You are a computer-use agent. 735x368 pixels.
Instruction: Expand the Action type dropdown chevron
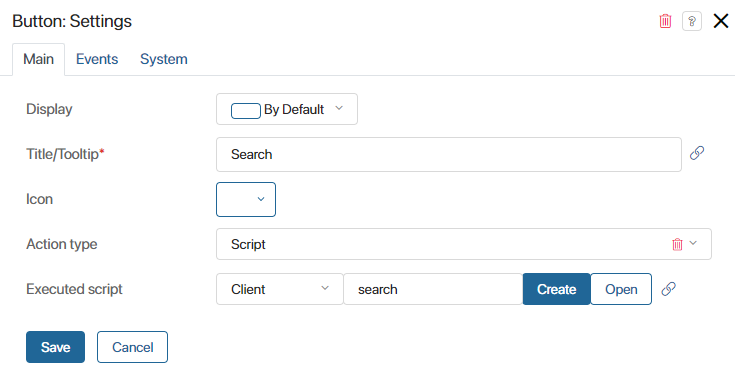693,243
